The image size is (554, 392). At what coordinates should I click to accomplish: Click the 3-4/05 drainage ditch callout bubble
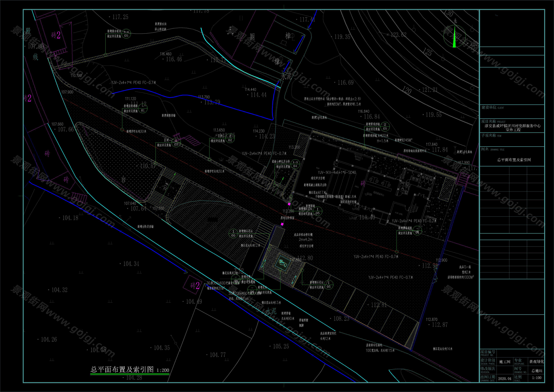click(126, 34)
